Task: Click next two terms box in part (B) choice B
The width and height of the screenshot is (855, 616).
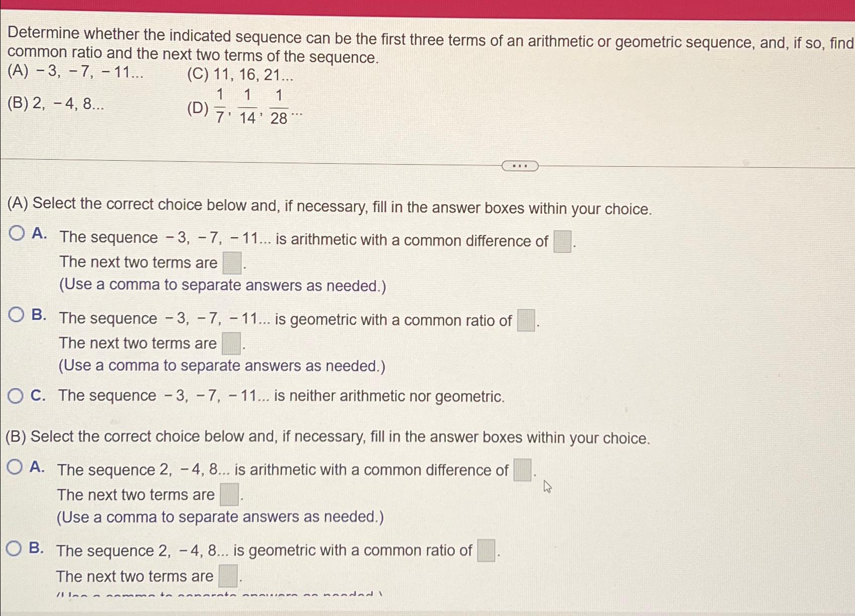Action: point(228,575)
